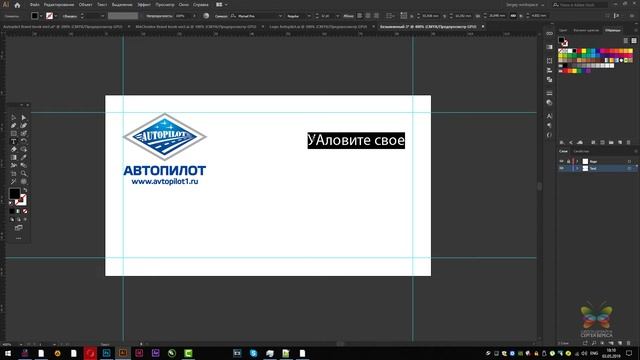Open the File menu
Viewport: 640px width, 360px height.
pyautogui.click(x=34, y=4)
